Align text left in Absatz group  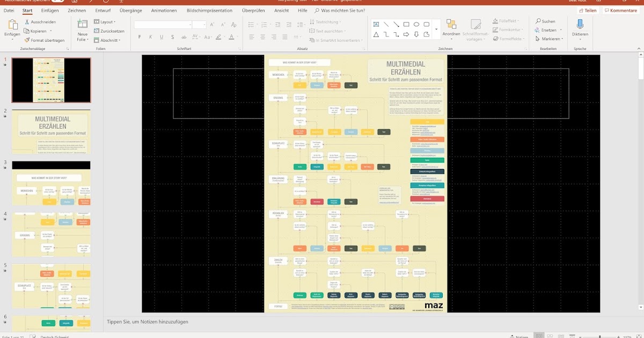coord(251,37)
